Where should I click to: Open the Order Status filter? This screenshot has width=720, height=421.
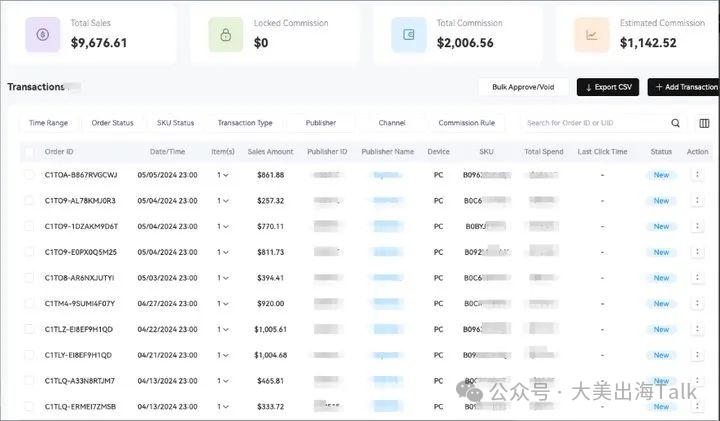point(112,123)
